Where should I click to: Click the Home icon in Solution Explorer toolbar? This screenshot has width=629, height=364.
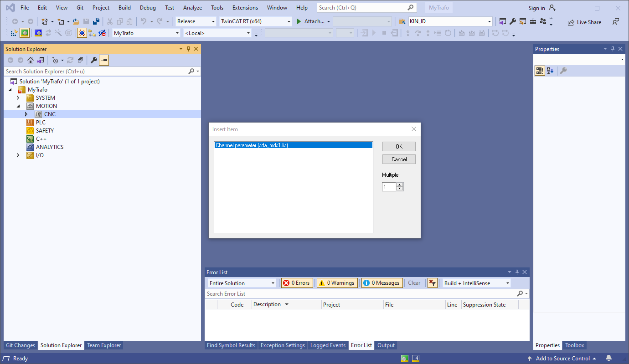31,60
